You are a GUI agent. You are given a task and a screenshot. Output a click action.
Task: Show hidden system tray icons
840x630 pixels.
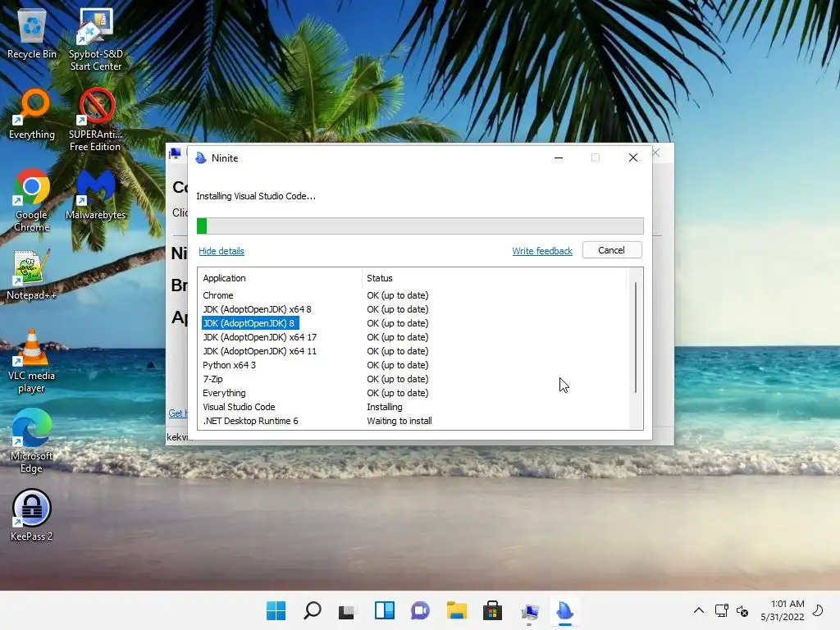[x=699, y=610]
